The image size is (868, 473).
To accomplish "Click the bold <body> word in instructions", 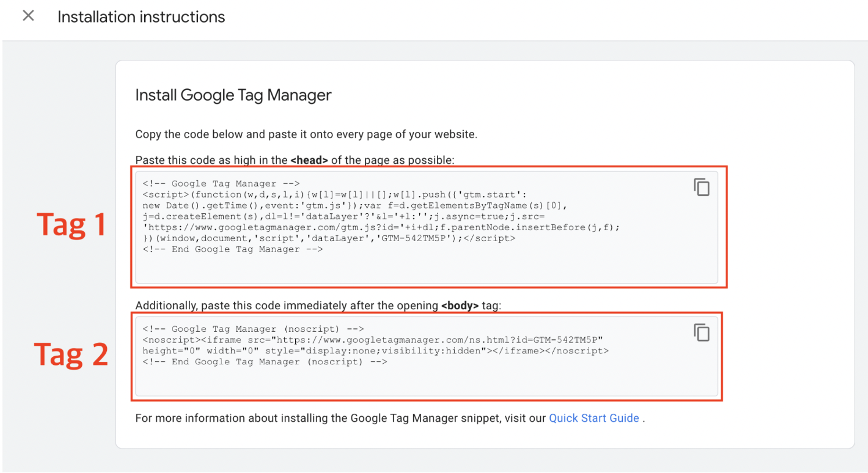I will (460, 306).
